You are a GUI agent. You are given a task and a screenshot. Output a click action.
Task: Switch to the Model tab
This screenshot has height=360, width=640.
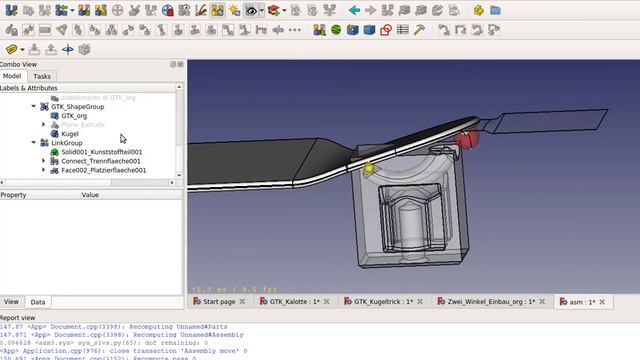[x=12, y=76]
